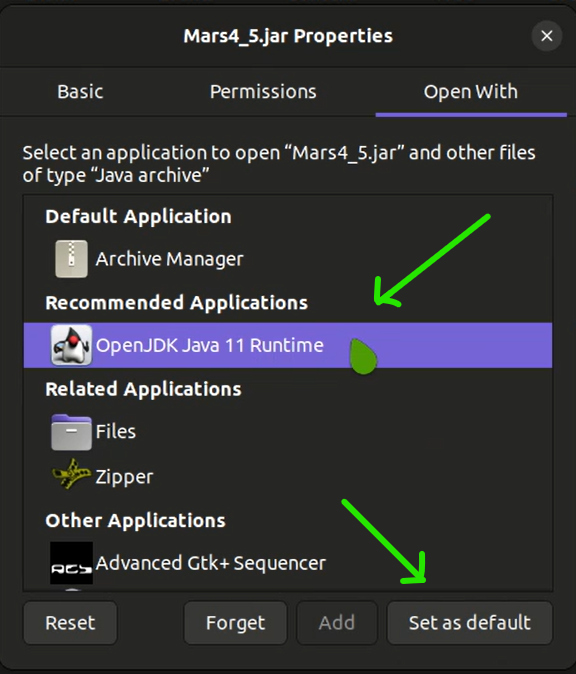Click the Reset button

tap(70, 622)
